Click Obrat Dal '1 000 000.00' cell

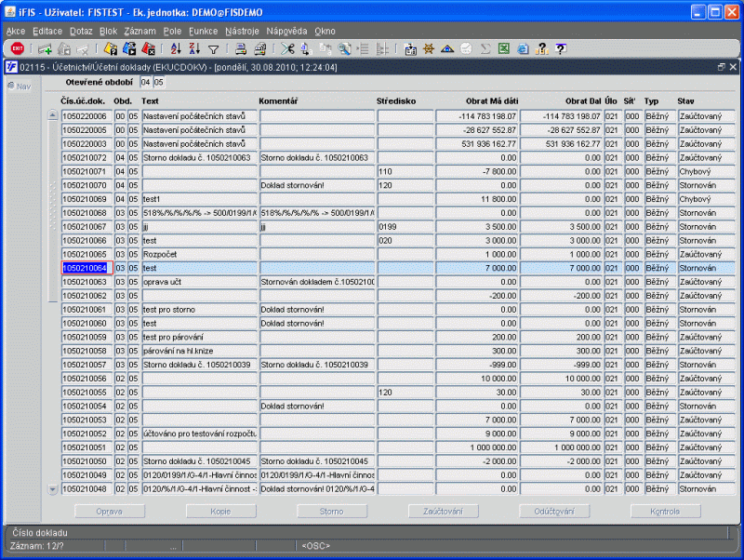[x=562, y=447]
